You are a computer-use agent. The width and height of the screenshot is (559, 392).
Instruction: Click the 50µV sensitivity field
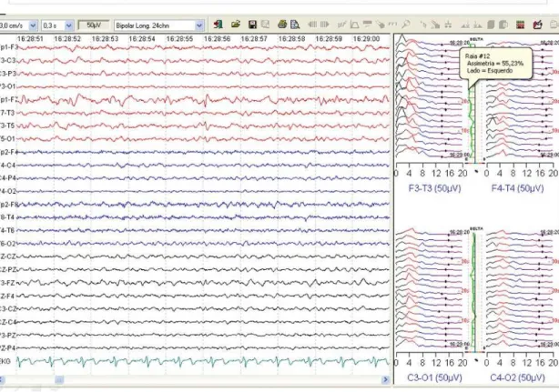coord(94,25)
